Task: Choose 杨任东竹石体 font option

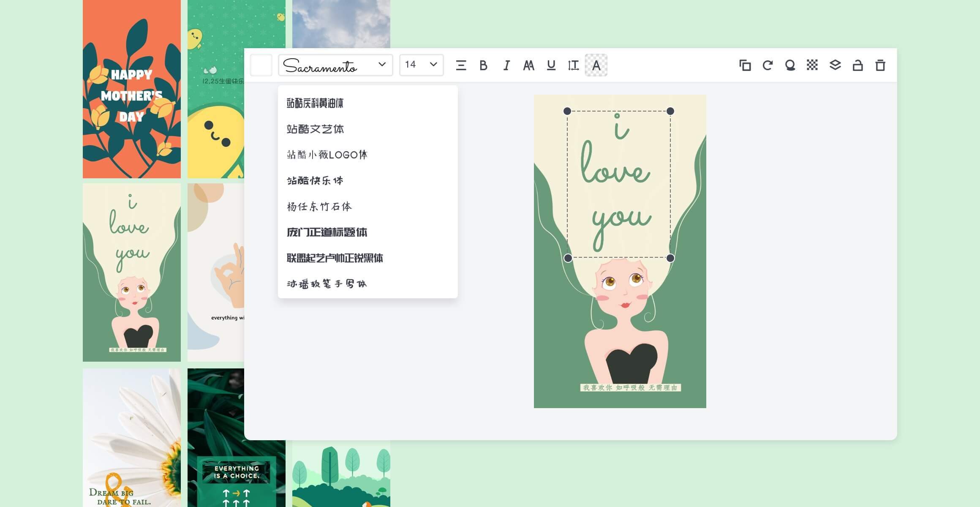Action: click(x=318, y=207)
